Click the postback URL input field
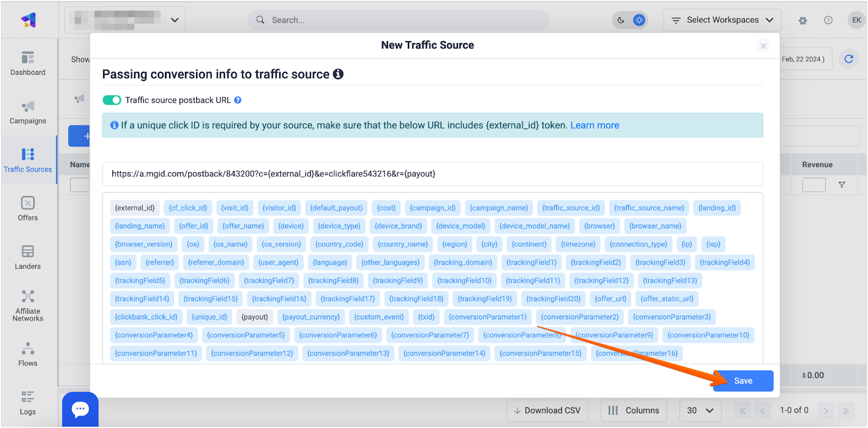This screenshot has height=428, width=868. click(x=432, y=174)
